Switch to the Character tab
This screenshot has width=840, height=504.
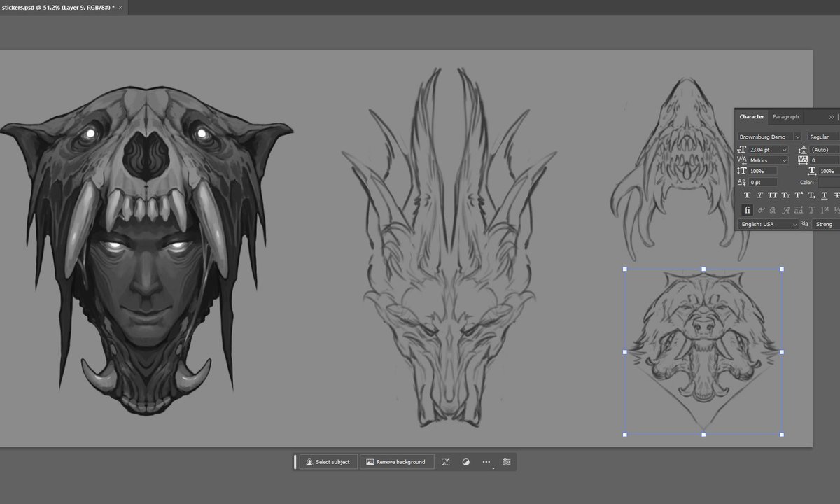point(752,117)
